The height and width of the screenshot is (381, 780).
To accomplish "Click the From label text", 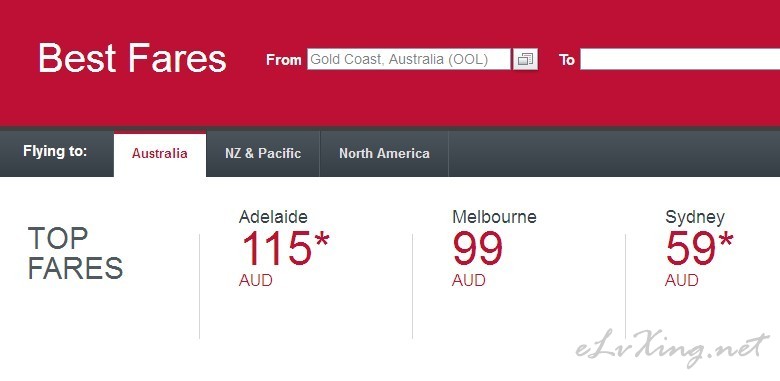I will [284, 60].
